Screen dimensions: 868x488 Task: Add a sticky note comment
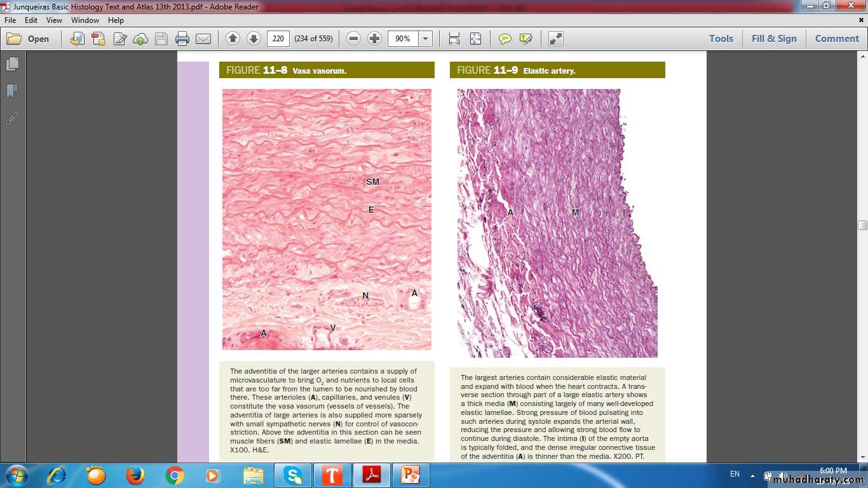[505, 39]
